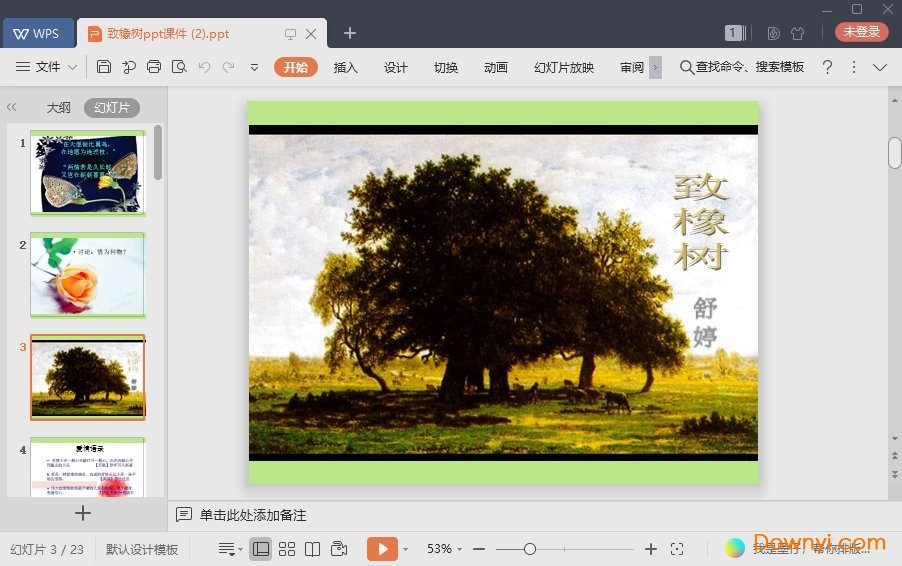Click the zoom slider handle

530,549
